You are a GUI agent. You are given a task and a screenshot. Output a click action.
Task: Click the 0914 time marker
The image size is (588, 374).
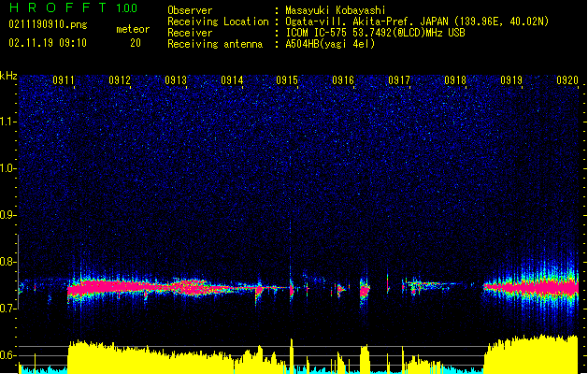(x=232, y=80)
